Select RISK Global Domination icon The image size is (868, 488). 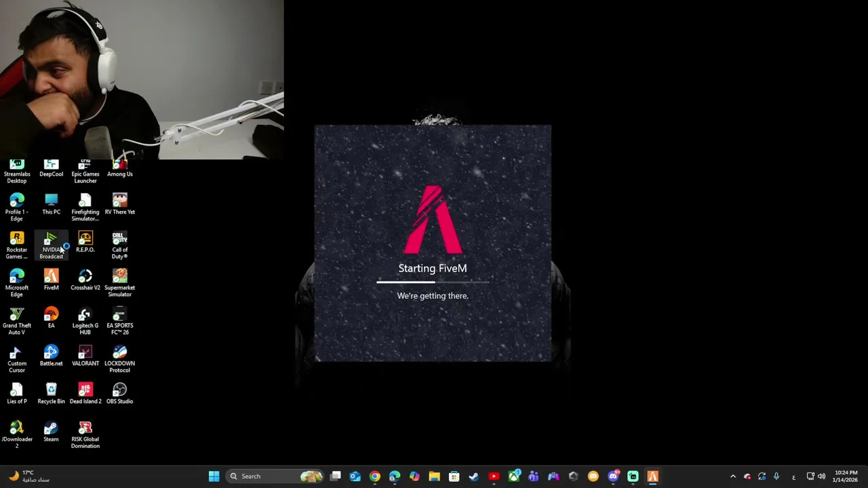click(85, 435)
